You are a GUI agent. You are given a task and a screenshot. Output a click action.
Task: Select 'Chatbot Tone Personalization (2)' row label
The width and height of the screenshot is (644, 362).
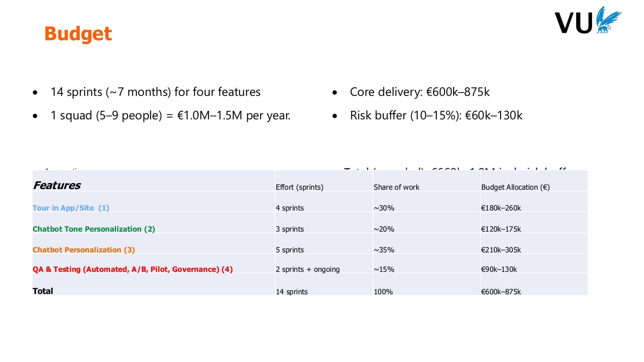pos(94,229)
